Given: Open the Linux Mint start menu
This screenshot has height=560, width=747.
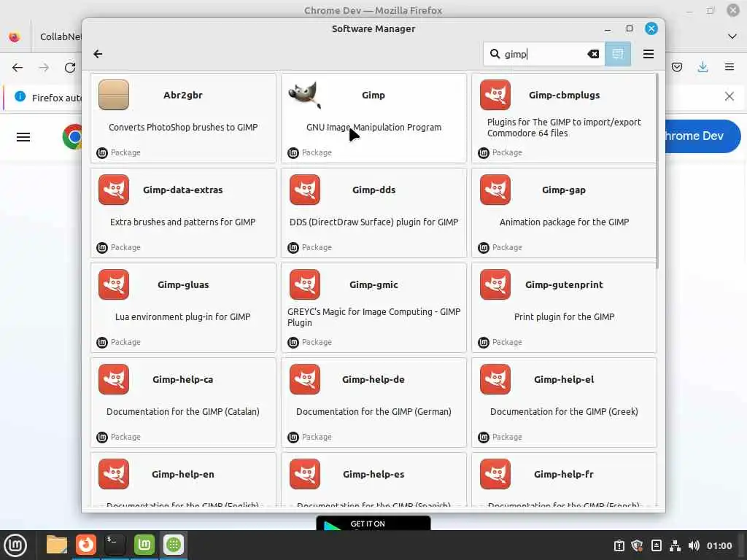Looking at the screenshot, I should [15, 545].
